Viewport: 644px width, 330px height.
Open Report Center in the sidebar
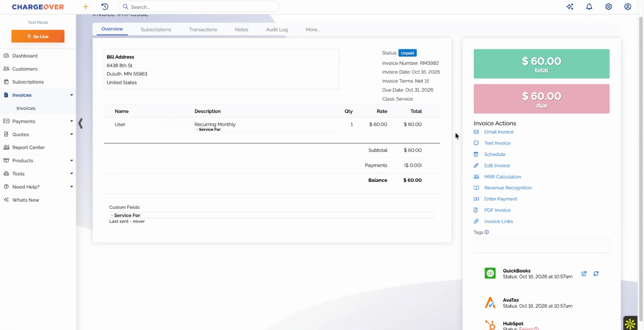pos(29,147)
